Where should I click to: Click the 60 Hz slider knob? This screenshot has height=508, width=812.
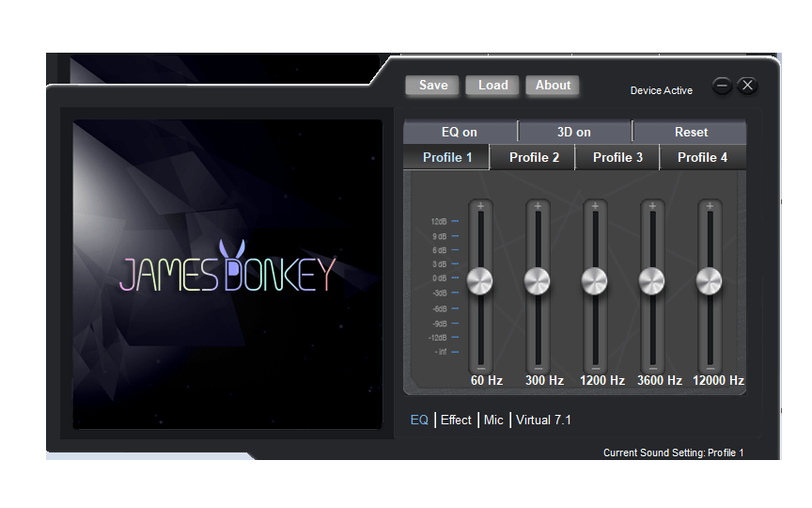pyautogui.click(x=480, y=281)
